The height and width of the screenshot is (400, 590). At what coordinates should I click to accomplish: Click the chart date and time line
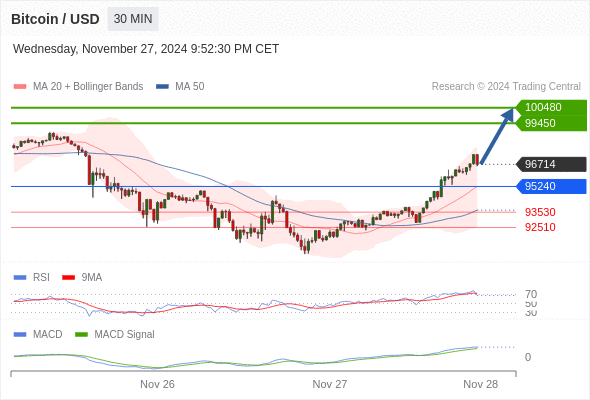pos(146,49)
